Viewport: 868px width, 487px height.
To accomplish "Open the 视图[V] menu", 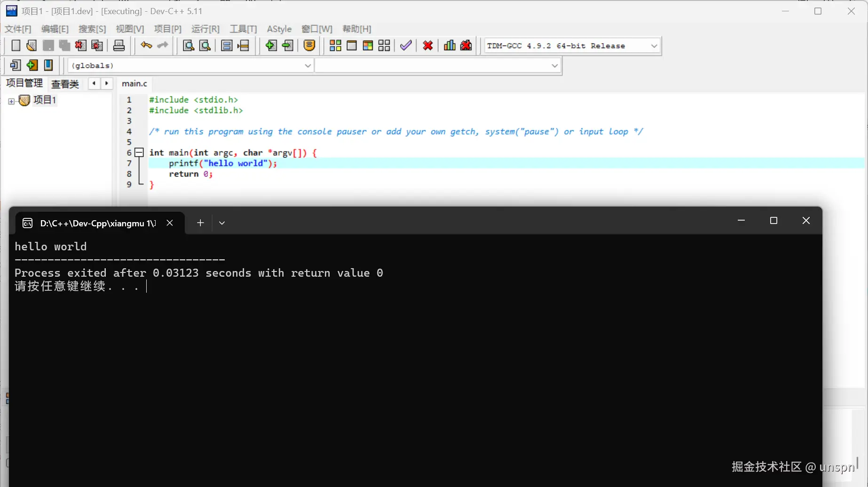I will tap(130, 29).
